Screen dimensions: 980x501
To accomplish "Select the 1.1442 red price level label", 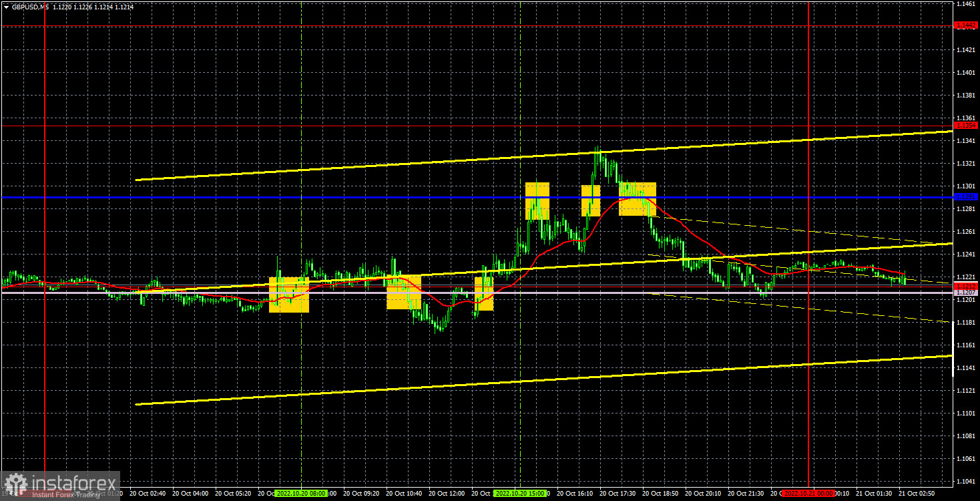I will pos(966,25).
